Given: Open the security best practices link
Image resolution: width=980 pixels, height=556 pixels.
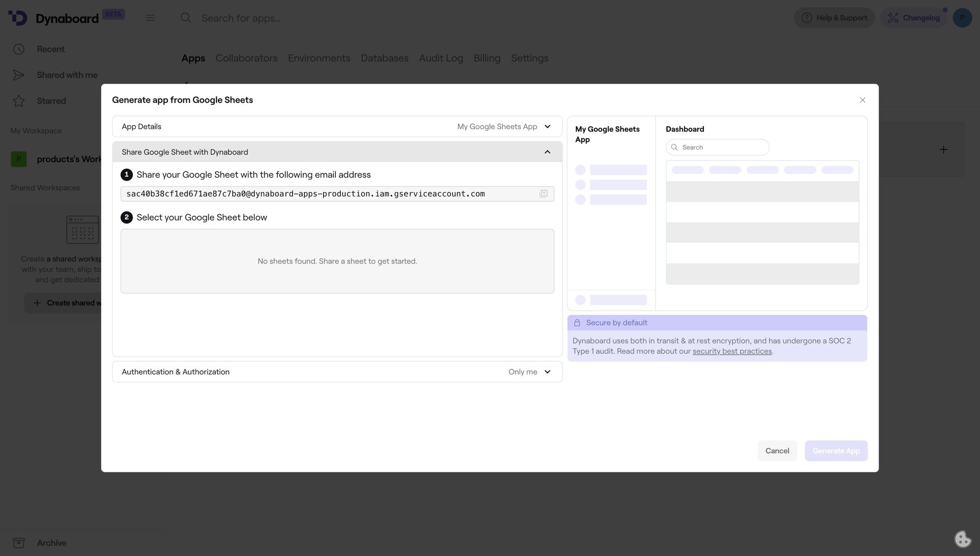Looking at the screenshot, I should [732, 351].
